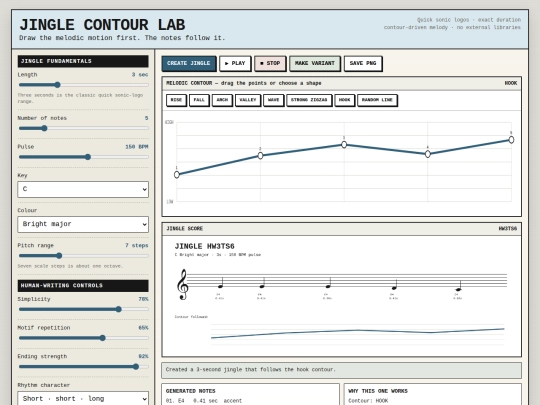Click contour point 3 on the graph

tap(344, 145)
